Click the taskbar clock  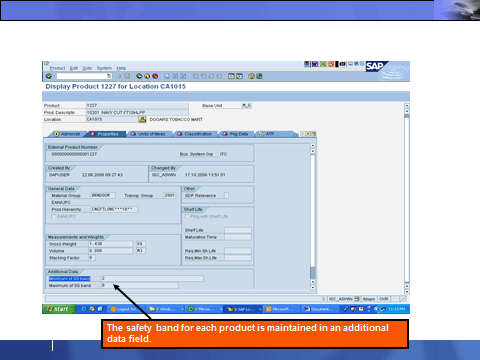[397, 309]
